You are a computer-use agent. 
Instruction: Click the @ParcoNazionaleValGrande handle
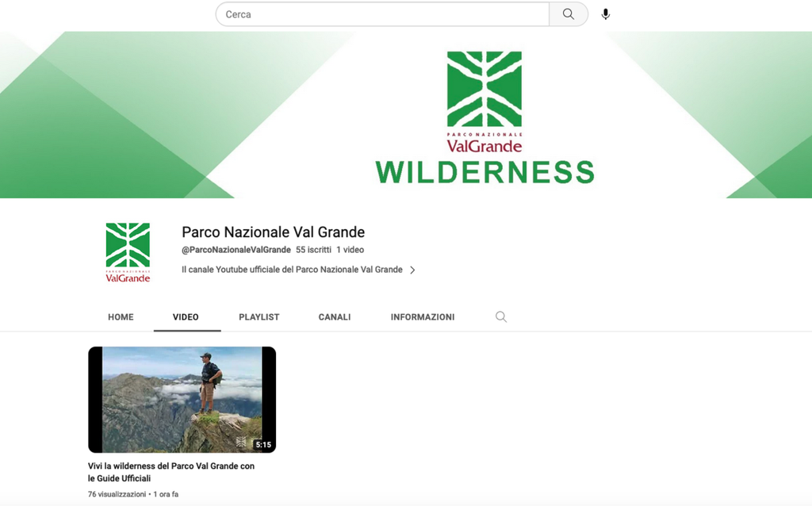[236, 250]
